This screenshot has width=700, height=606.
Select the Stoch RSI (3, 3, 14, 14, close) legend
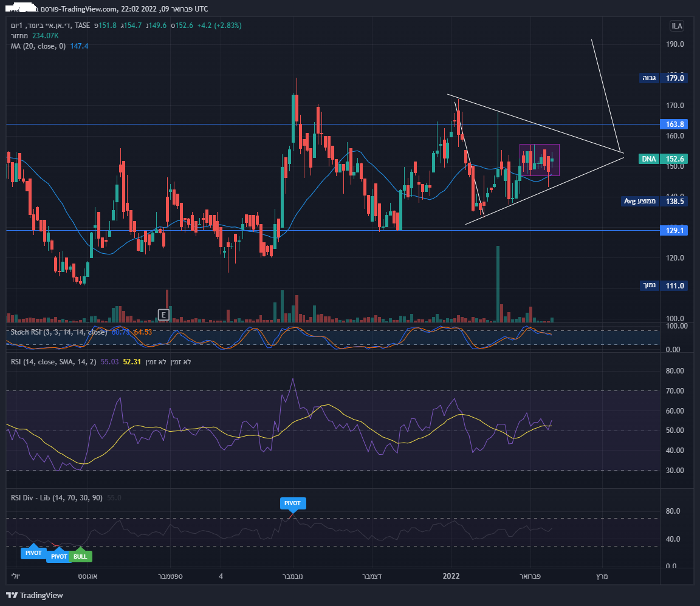click(59, 332)
